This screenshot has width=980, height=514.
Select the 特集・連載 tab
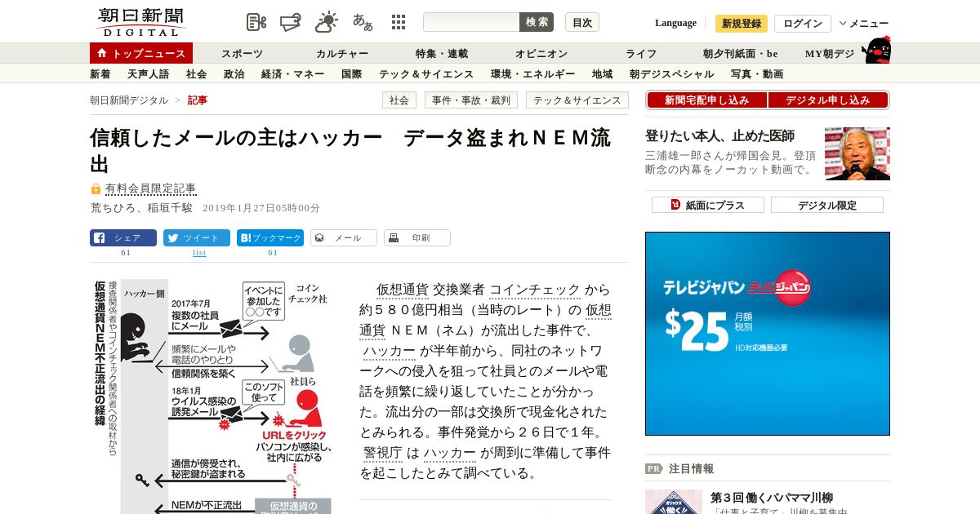(442, 54)
